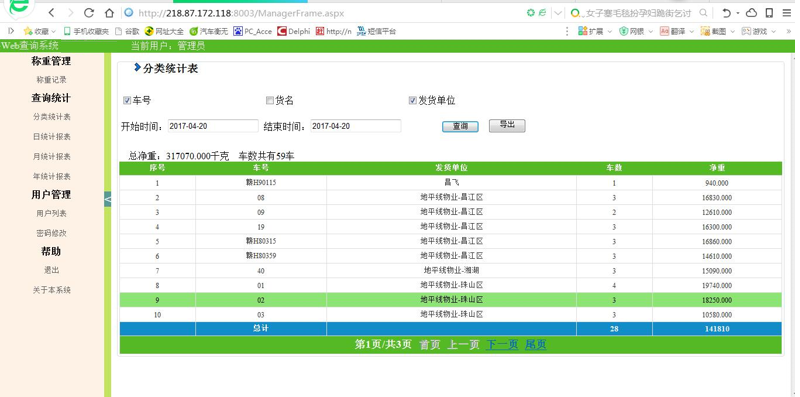Reload the page with refresh icon

coord(89,13)
